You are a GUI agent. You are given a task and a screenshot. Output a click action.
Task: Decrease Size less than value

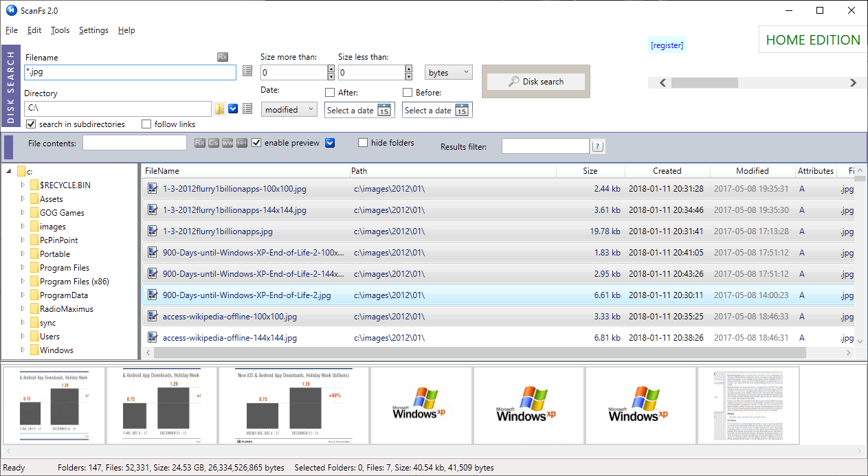point(409,76)
